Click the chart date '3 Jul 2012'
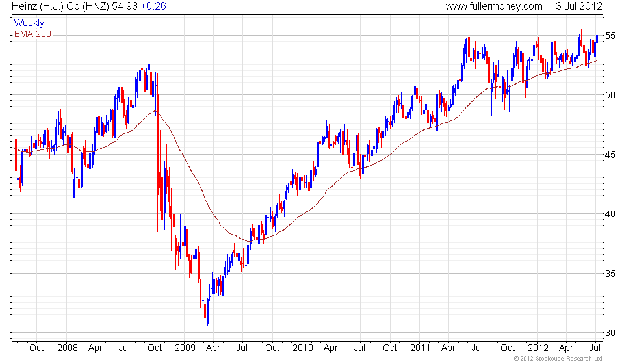 click(x=579, y=6)
